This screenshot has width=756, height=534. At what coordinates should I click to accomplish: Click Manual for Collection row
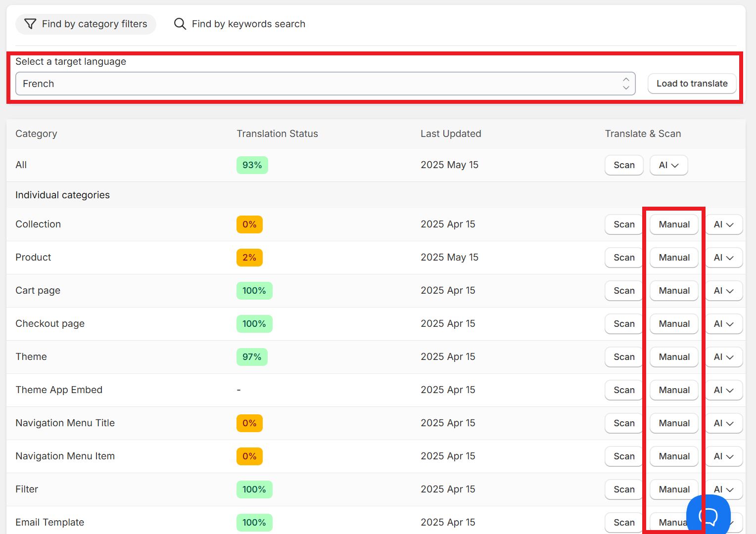(x=674, y=224)
